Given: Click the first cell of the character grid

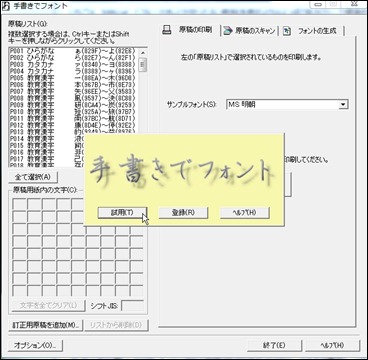Looking at the screenshot, I should [19, 204].
